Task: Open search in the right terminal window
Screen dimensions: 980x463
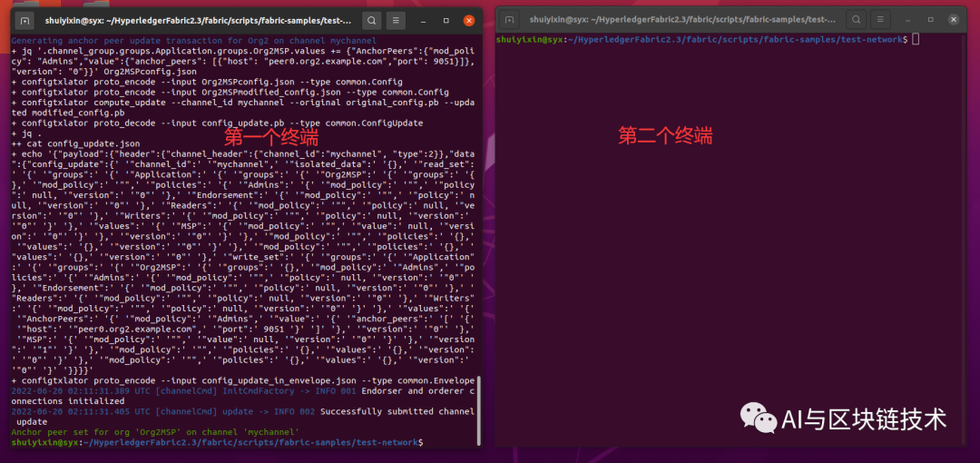Action: tap(856, 19)
